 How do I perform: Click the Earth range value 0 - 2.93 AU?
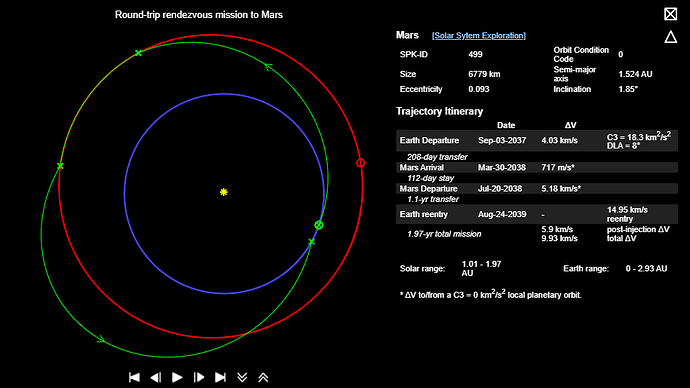pyautogui.click(x=646, y=269)
